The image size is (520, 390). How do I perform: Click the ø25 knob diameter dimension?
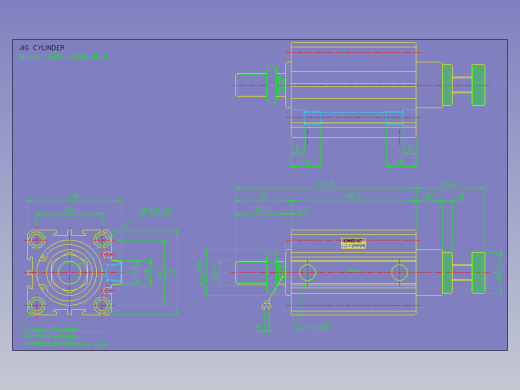497,273
